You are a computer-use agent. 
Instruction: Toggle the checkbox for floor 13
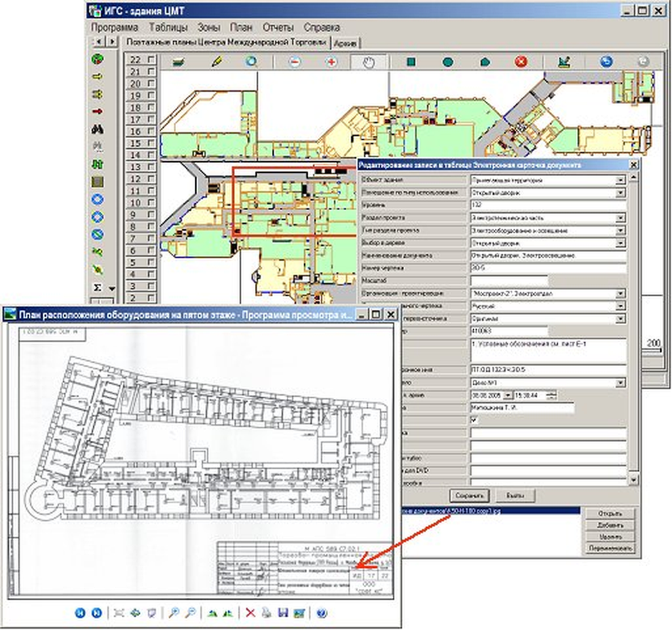(x=151, y=167)
